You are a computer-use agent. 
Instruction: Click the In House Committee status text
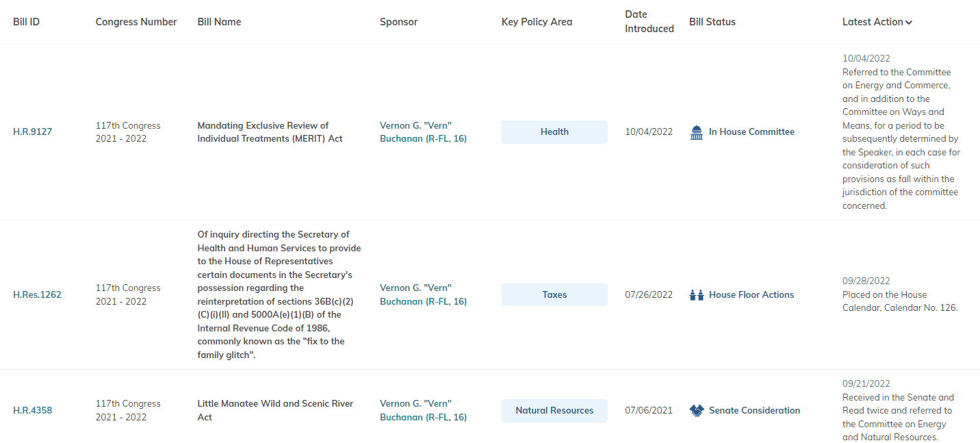pos(751,132)
